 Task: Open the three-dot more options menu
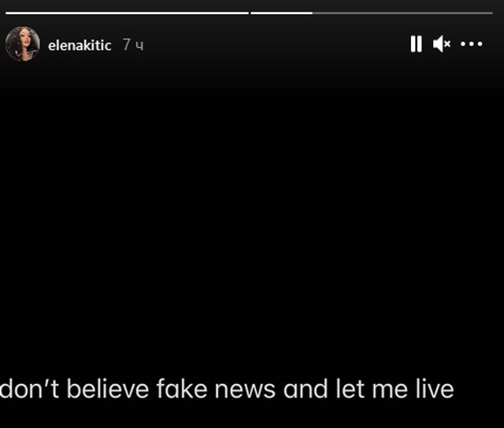(x=472, y=44)
